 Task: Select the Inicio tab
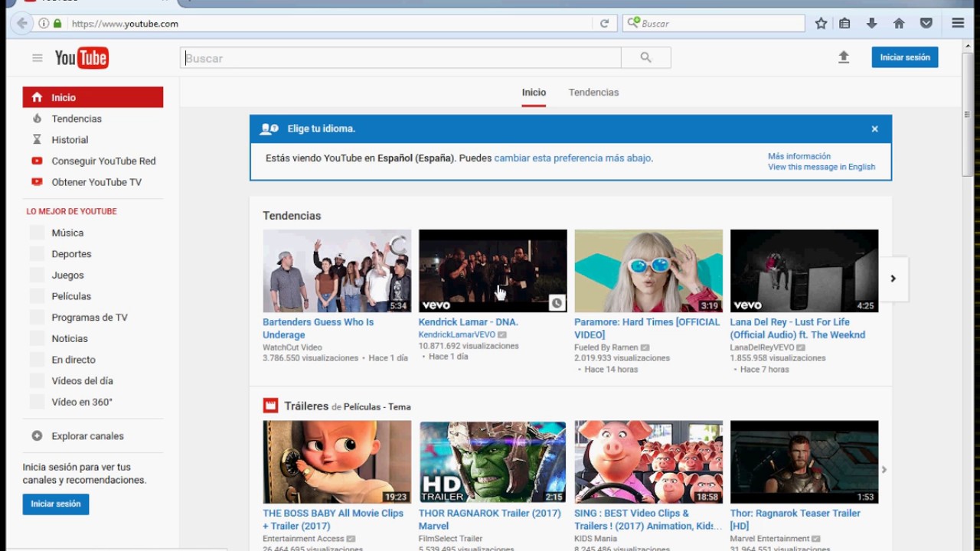534,93
